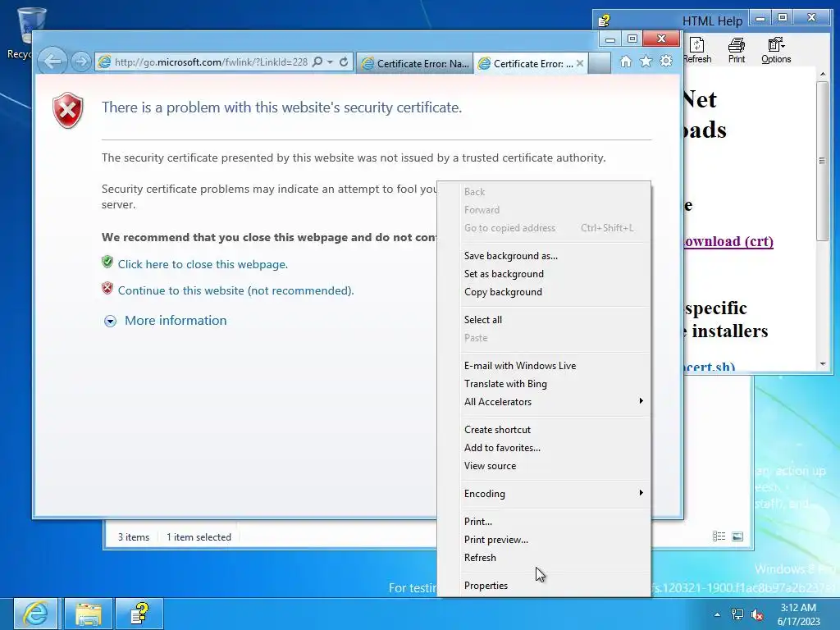Click Refresh in the HTML Help toolbar
This screenshot has width=840, height=630.
(697, 50)
